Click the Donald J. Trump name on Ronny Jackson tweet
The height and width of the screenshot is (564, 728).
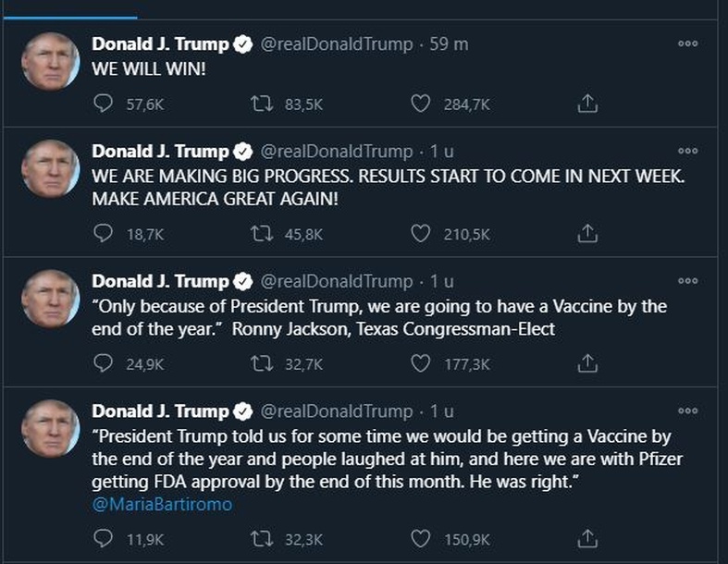point(159,281)
